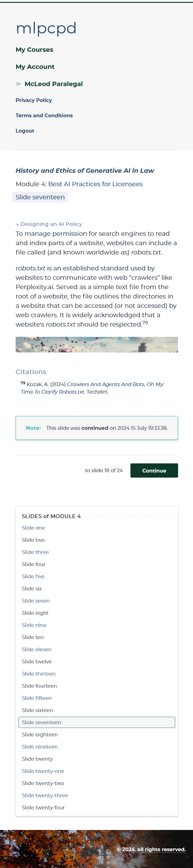Click footnote 79 superscript
The height and width of the screenshot is (868, 193).
(145, 322)
